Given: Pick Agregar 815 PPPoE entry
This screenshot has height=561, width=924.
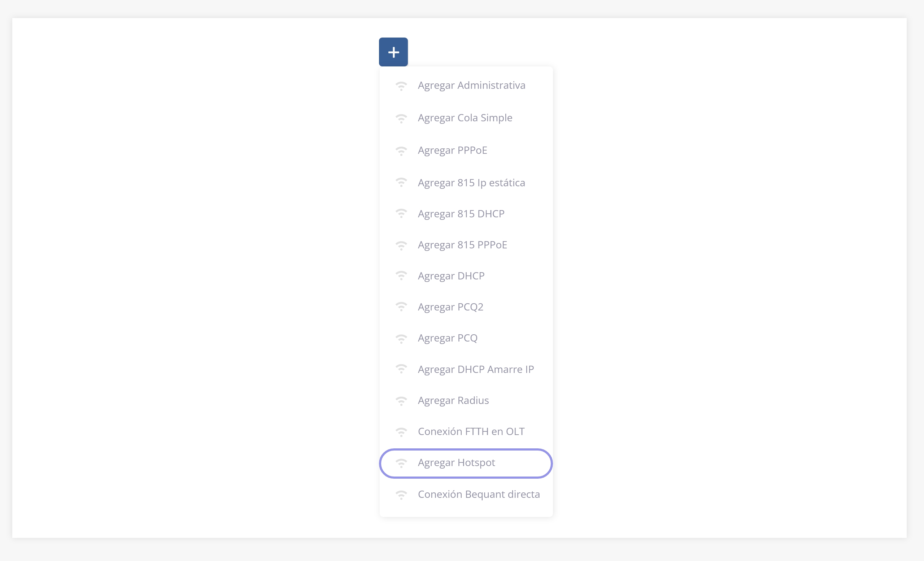Looking at the screenshot, I should (462, 245).
